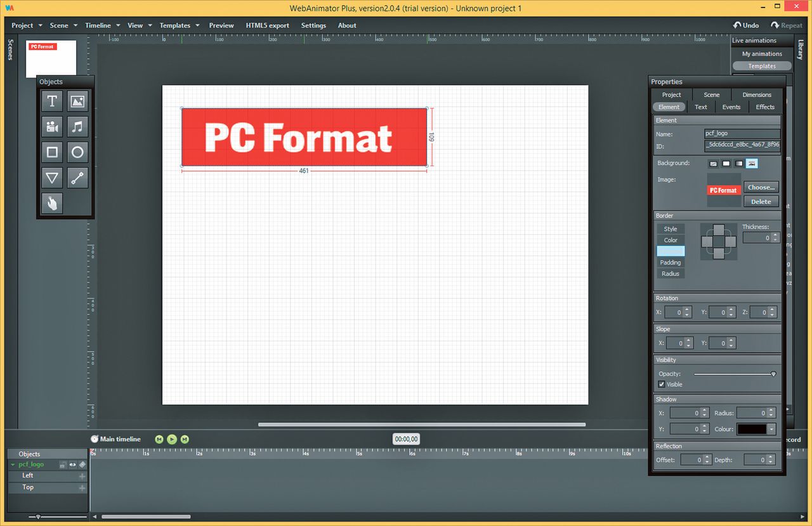This screenshot has width=812, height=526.
Task: Open the Settings menu item
Action: (x=313, y=25)
